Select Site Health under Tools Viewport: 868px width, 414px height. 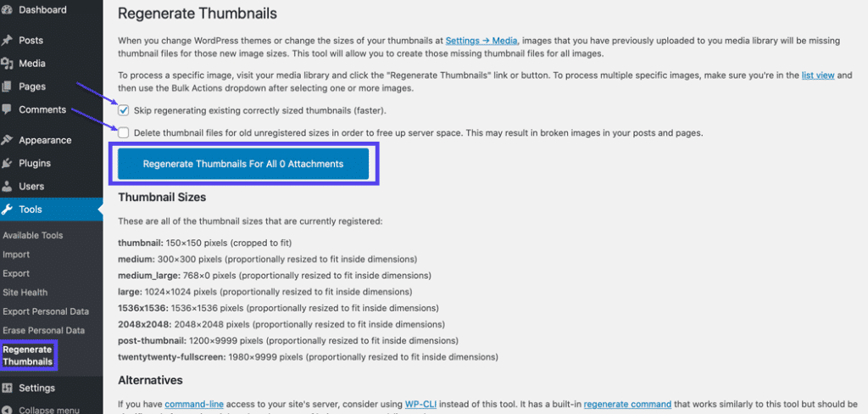tap(25, 292)
